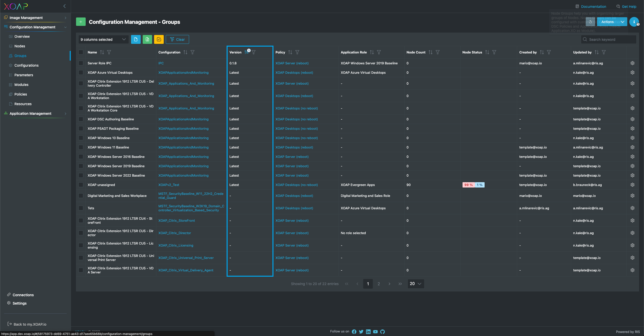Export table to Excel green icon

point(147,39)
